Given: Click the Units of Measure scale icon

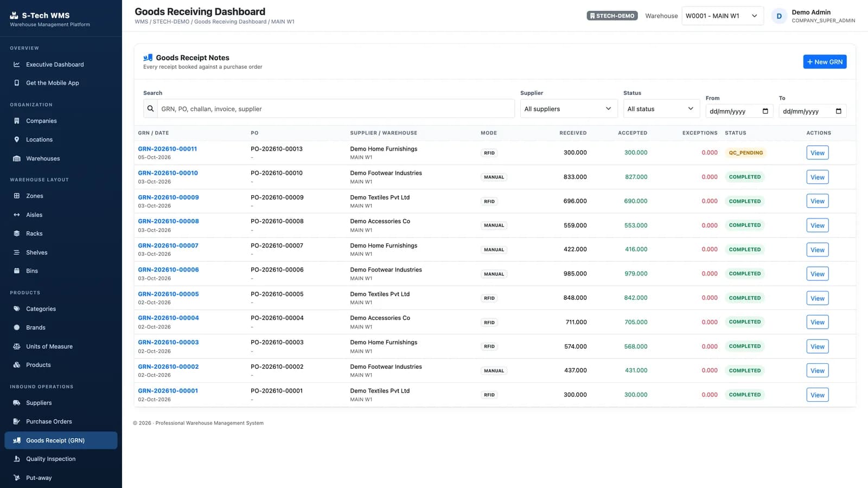Looking at the screenshot, I should pos(17,346).
